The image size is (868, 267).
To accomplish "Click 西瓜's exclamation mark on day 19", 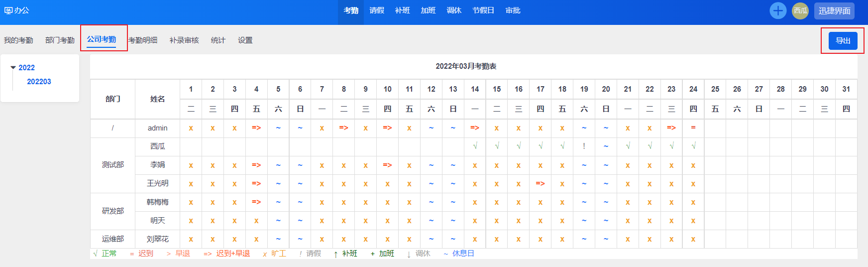I will (x=584, y=146).
